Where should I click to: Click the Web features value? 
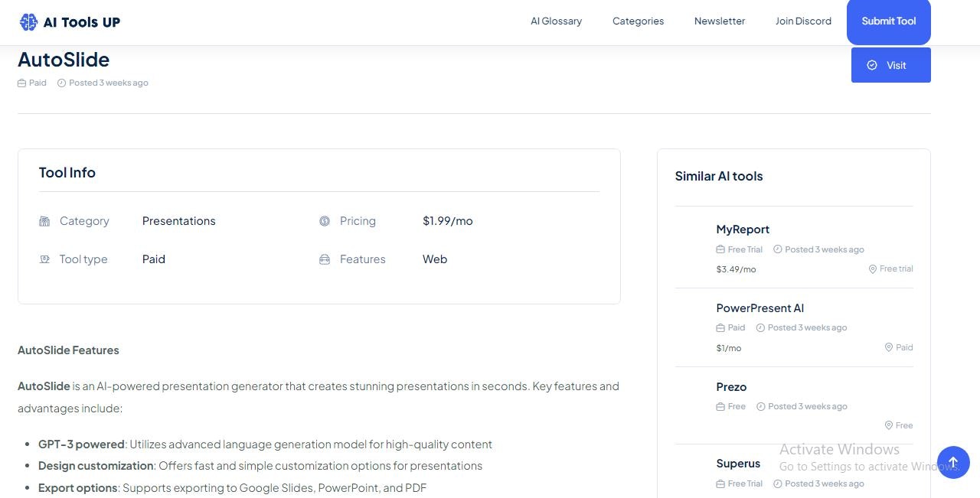435,259
